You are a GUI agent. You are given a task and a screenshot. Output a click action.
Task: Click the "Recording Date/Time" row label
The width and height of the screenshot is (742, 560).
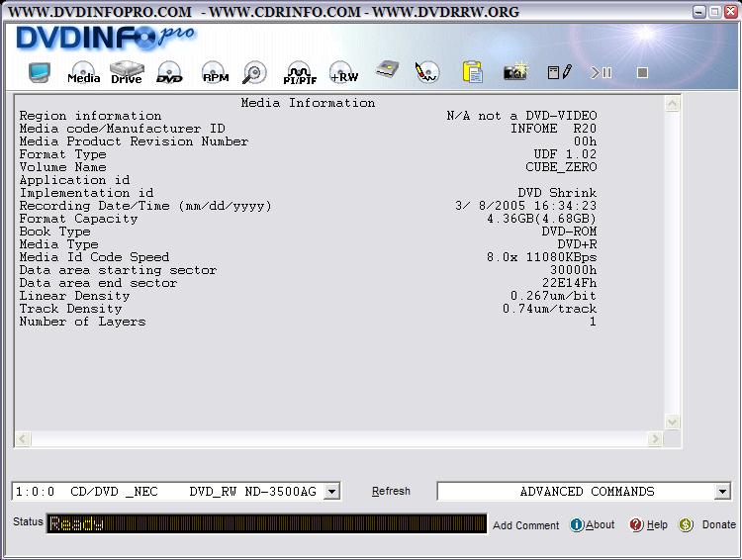pos(145,206)
